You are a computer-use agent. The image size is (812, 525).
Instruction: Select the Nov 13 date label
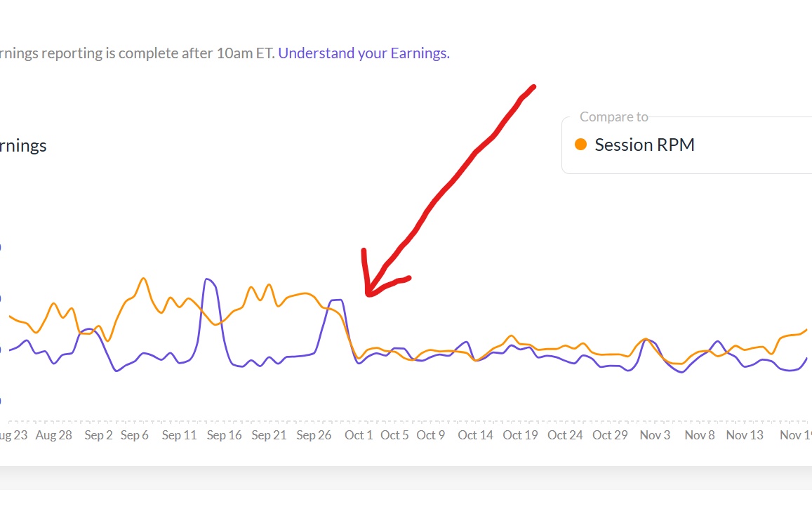[x=745, y=435]
